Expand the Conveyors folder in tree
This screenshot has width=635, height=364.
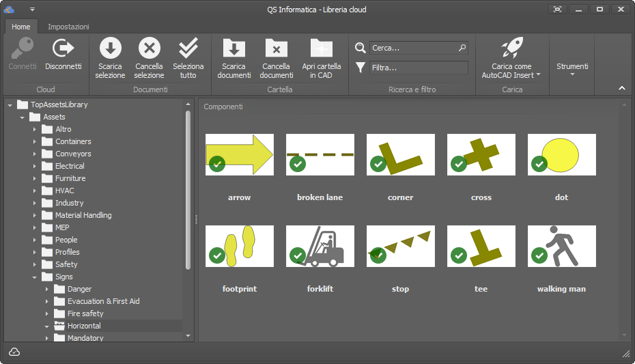click(35, 154)
